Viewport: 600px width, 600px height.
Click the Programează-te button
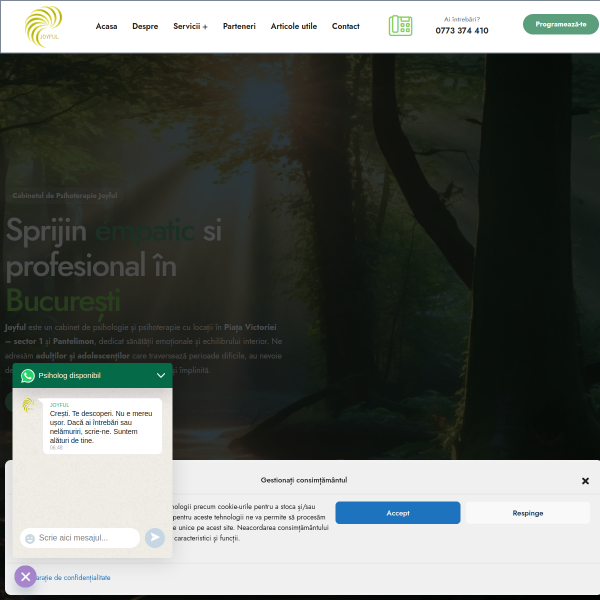[561, 24]
